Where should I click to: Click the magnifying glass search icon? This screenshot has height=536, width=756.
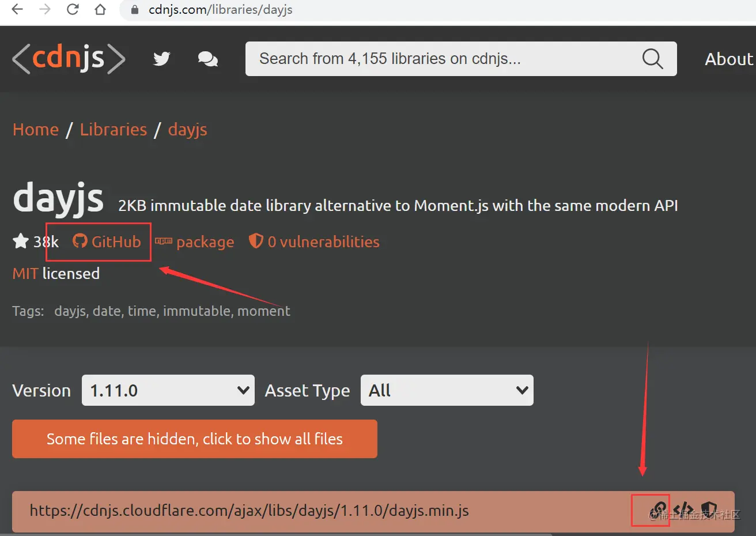pyautogui.click(x=652, y=59)
